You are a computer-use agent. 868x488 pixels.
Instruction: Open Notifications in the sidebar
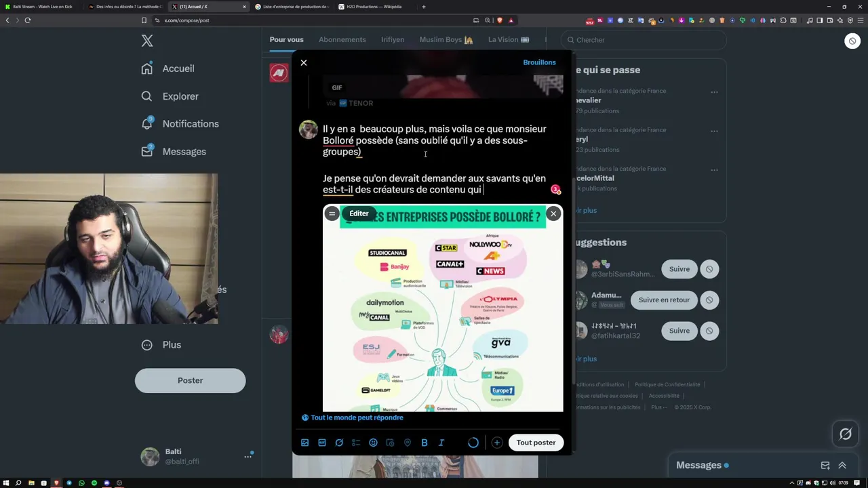tap(180, 123)
